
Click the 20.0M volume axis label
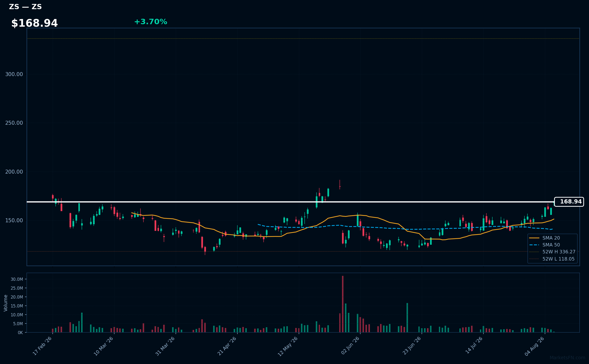[x=17, y=297]
